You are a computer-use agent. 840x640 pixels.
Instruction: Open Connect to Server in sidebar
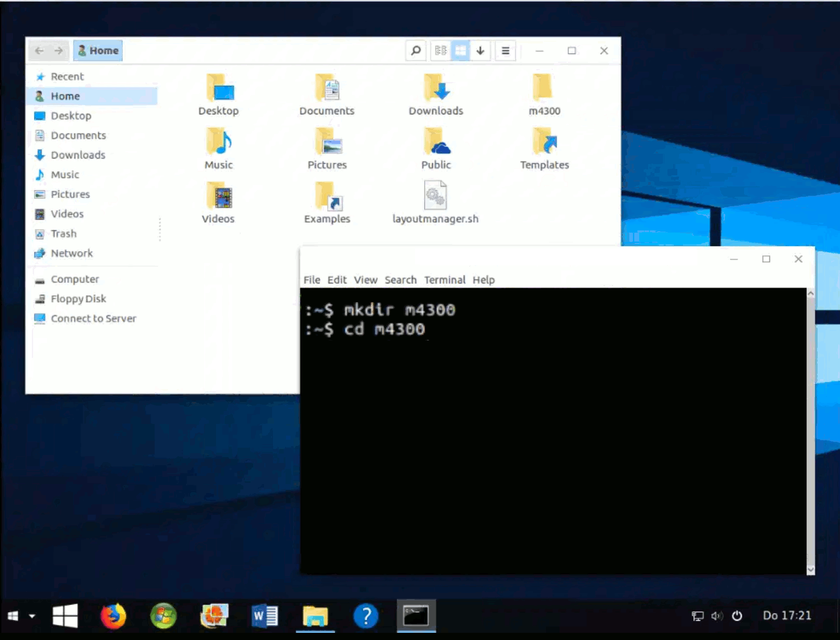(93, 318)
